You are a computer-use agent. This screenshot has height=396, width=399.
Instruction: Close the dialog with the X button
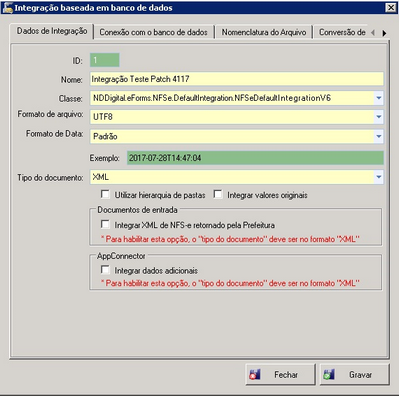click(x=390, y=7)
